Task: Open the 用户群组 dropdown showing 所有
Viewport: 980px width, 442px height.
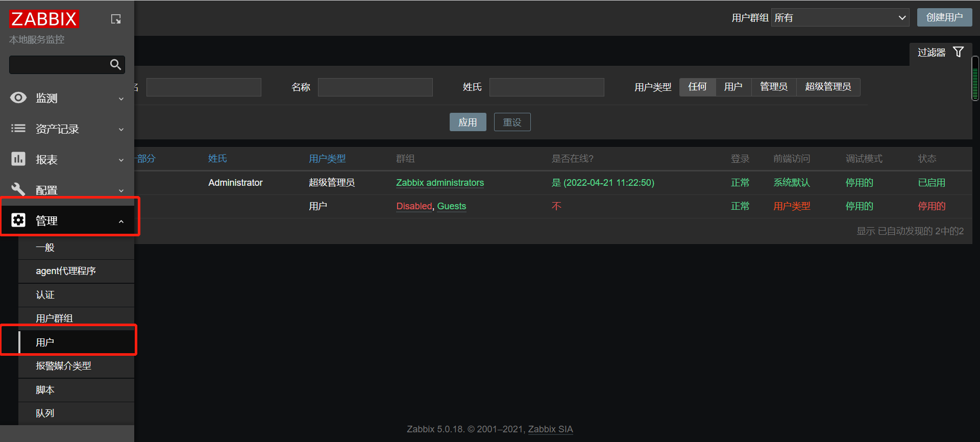Action: pyautogui.click(x=840, y=18)
